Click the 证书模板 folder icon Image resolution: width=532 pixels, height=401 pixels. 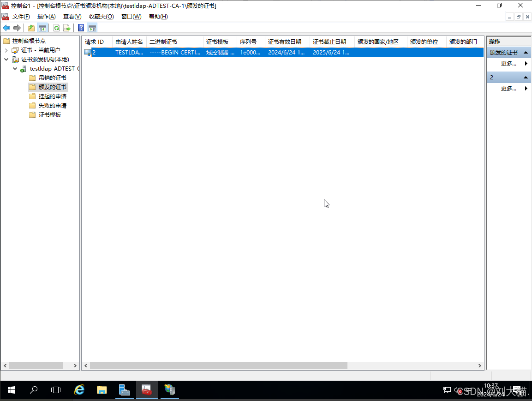[33, 114]
